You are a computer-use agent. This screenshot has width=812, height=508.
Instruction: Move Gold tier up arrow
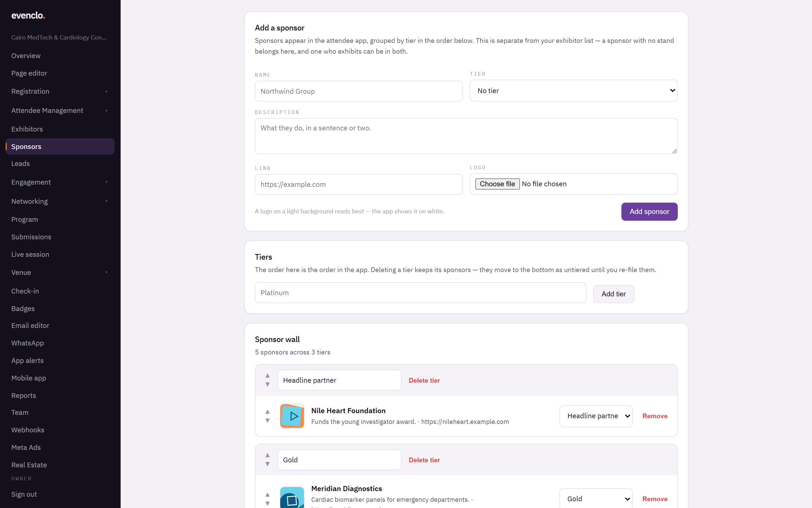click(267, 455)
